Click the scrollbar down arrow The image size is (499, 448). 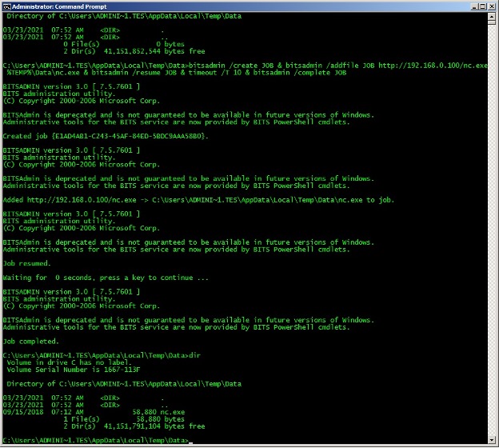point(491,440)
